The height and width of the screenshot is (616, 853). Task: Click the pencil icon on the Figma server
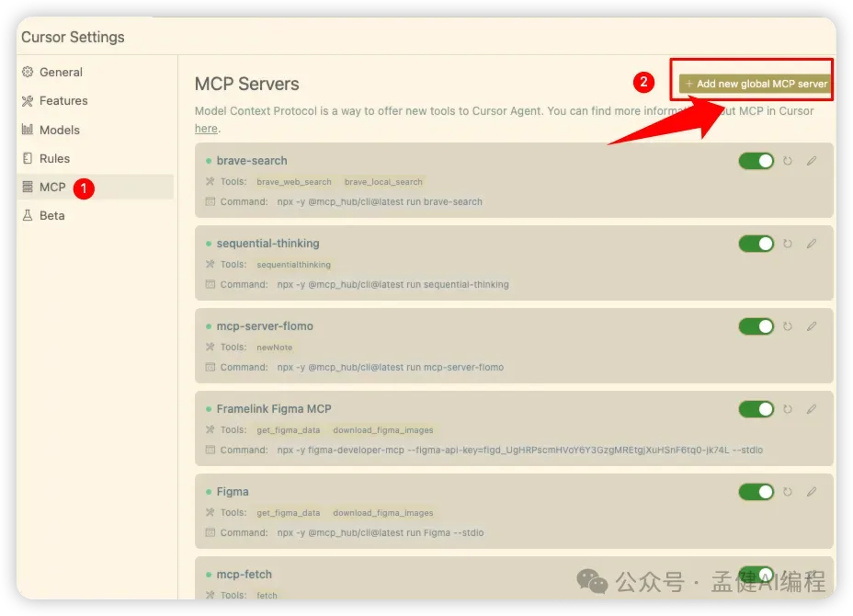tap(811, 492)
